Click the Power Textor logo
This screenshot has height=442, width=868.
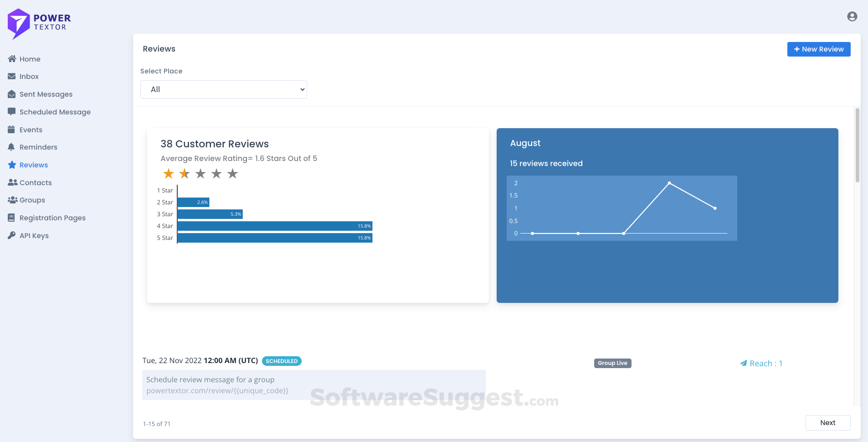tap(39, 23)
